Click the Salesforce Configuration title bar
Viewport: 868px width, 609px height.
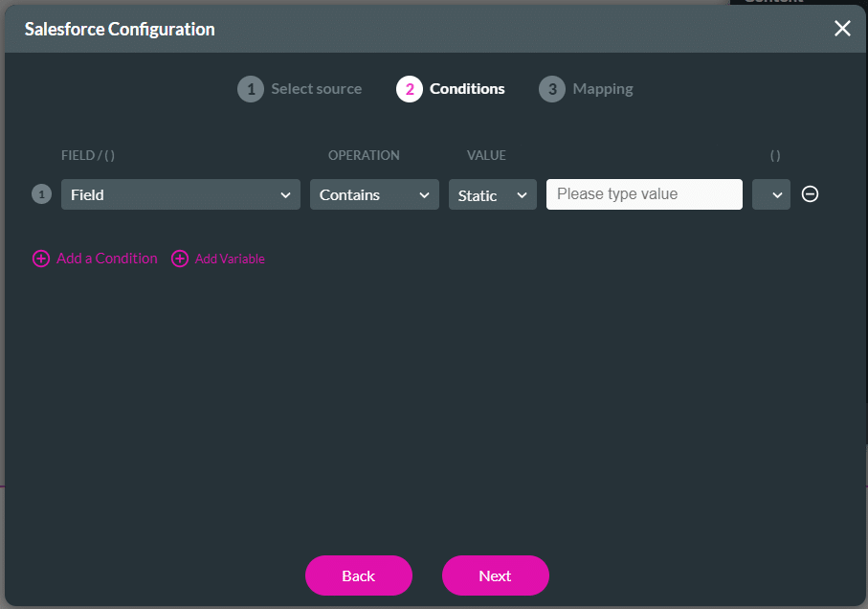click(119, 29)
